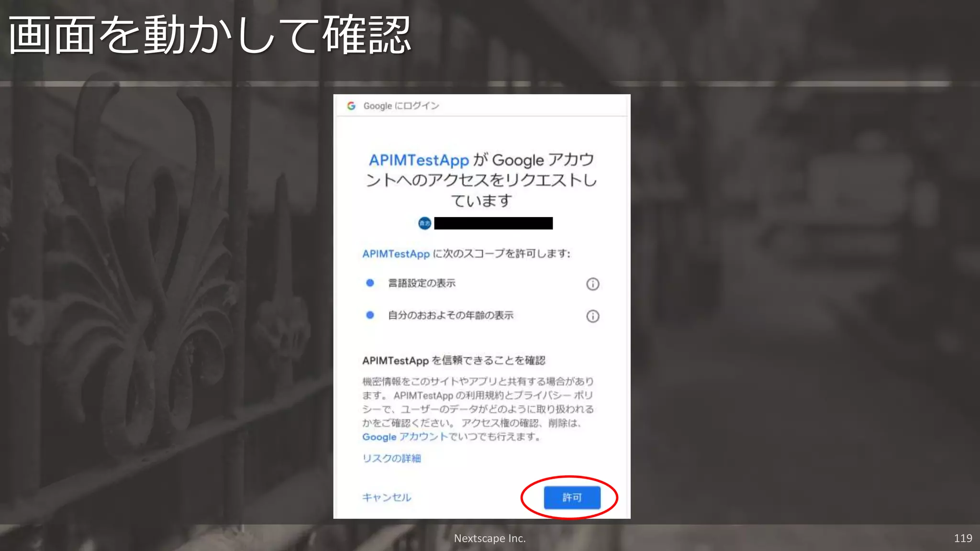Click the APIMTestApp を信頼できることを確認 heading
The image size is (980, 551).
[454, 361]
